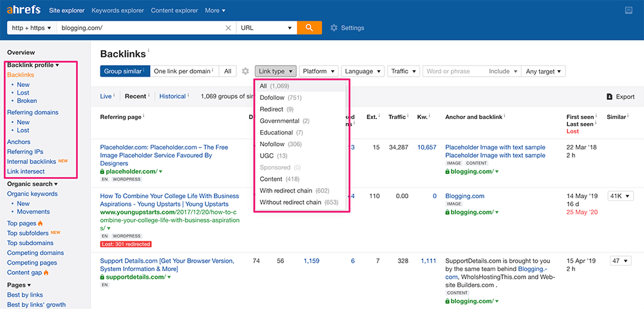Go to Keywords explorer
This screenshot has width=644, height=309.
[x=118, y=11]
